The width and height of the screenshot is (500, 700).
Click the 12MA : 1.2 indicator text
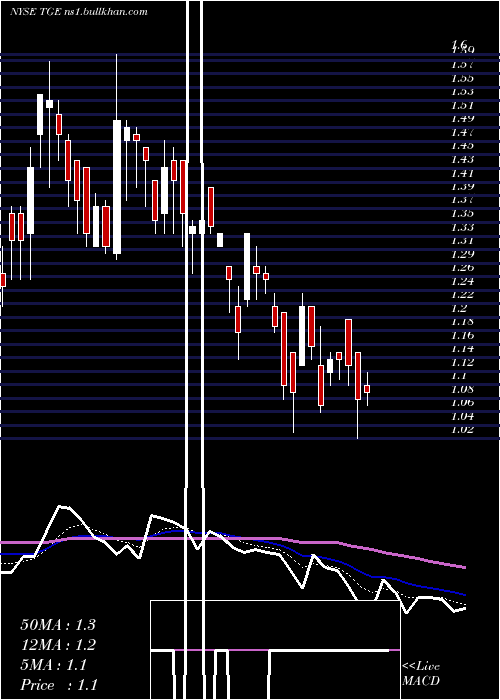(x=58, y=645)
